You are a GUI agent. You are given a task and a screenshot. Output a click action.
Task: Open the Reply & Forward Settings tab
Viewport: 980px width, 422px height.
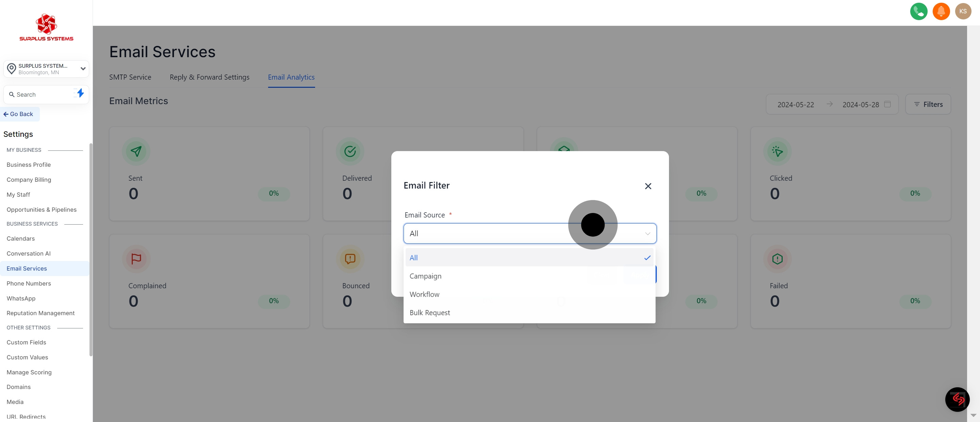pos(209,77)
